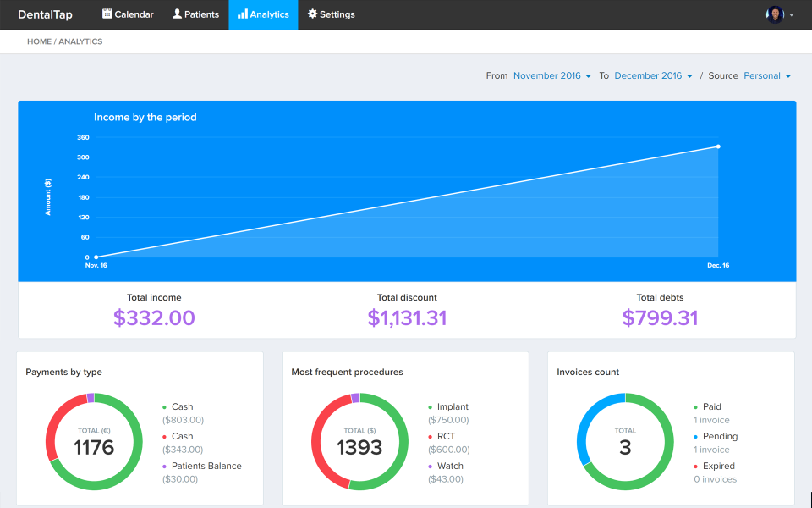
Task: Click the calendar icon in the navbar
Action: [107, 14]
